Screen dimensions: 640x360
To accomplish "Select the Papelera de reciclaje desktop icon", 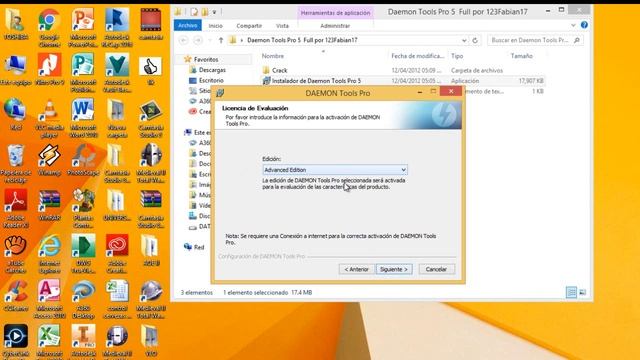I will tap(16, 163).
